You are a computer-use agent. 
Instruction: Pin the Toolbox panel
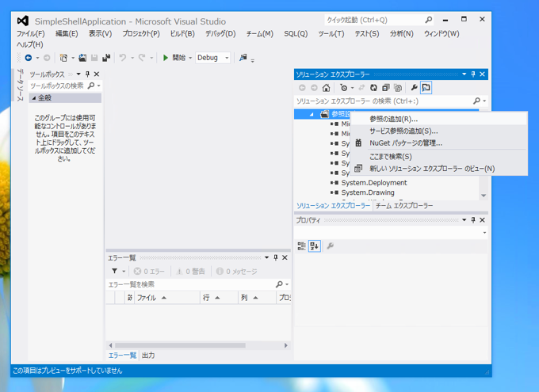point(87,74)
